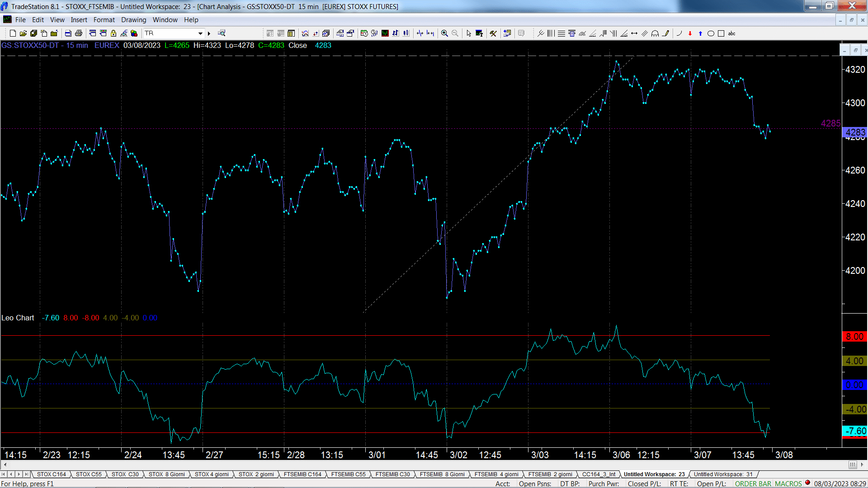Screen dimensions: 868x488
Task: Click MACROS in status bar
Action: (x=788, y=484)
